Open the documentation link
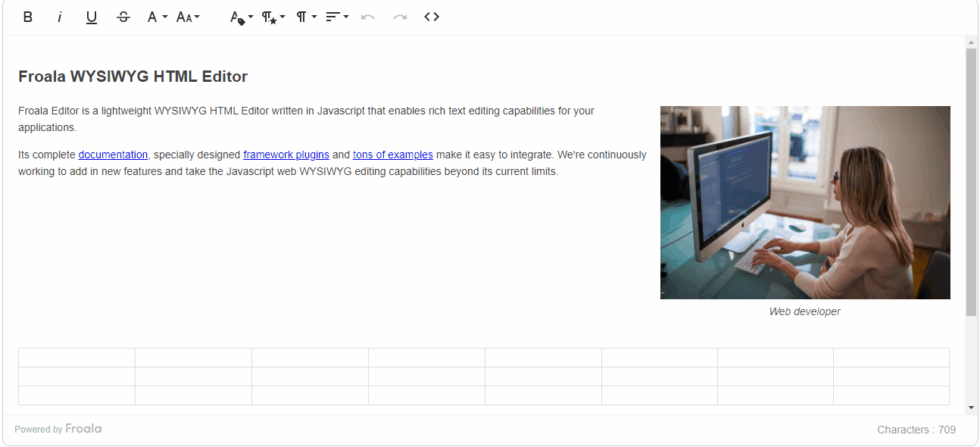 (x=113, y=155)
